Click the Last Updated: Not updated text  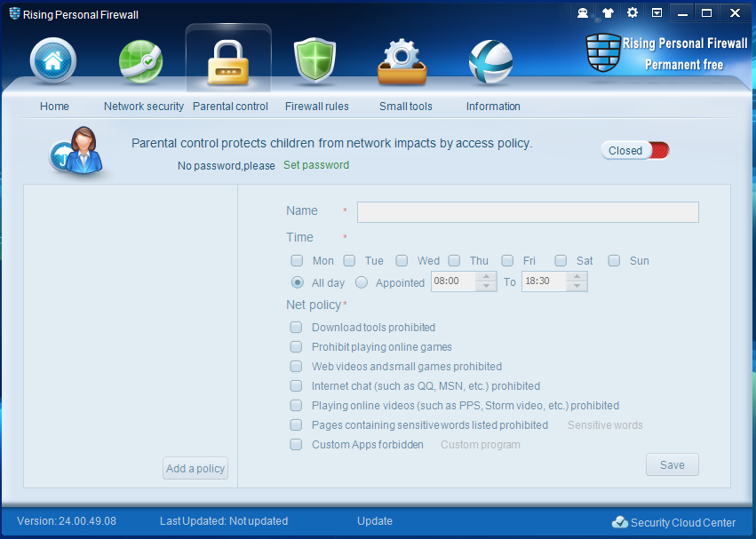pos(224,521)
